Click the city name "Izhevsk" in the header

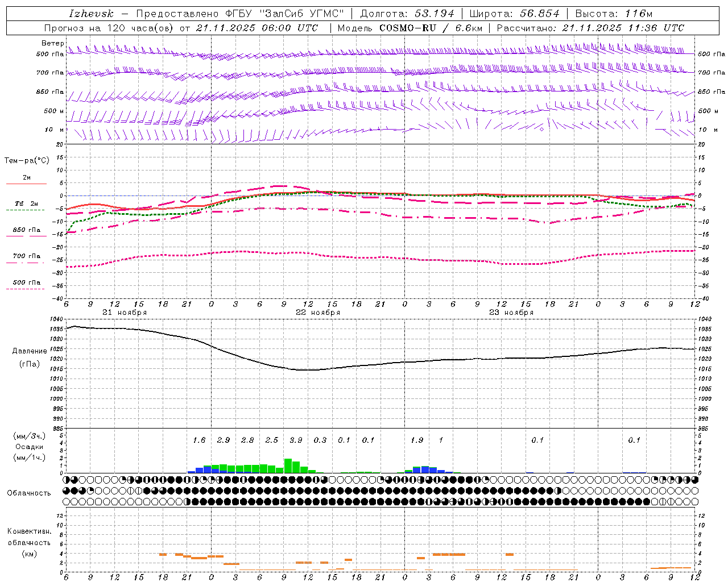click(91, 14)
